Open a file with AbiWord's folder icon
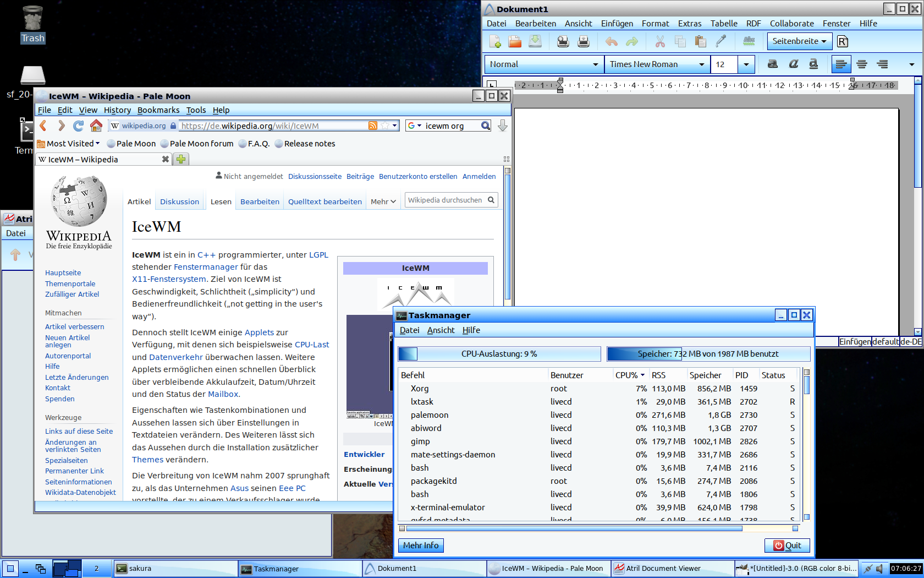Viewport: 924px width, 578px height. 515,41
